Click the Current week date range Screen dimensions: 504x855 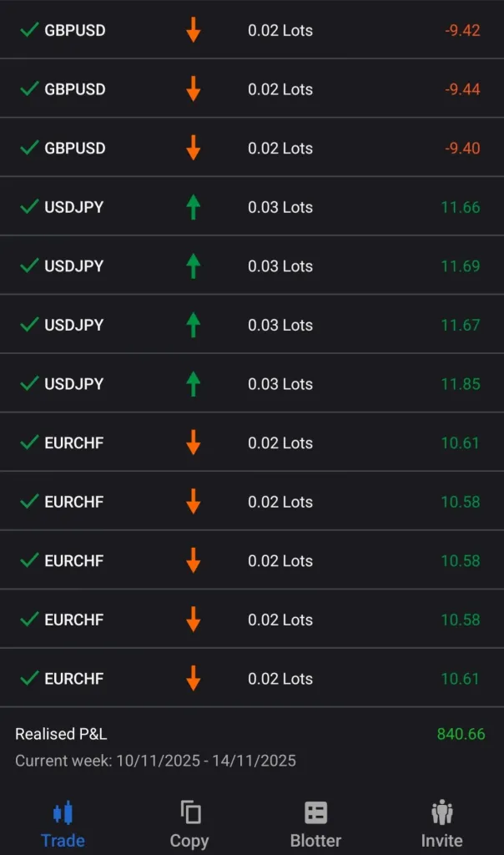pos(155,761)
